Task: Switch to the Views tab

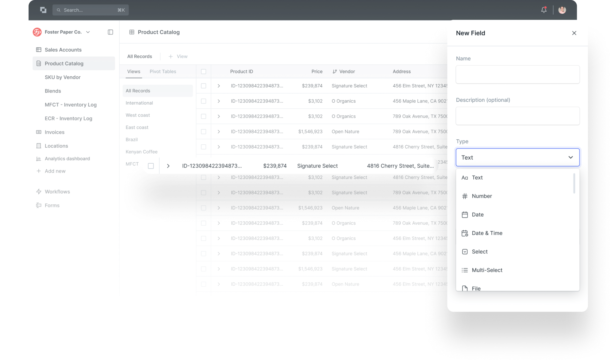Action: 134,71
